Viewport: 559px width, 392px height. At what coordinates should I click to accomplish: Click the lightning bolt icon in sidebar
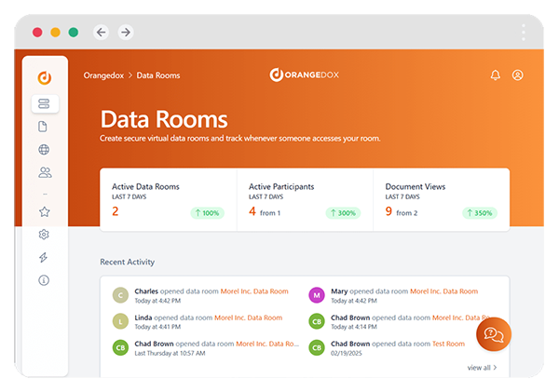pyautogui.click(x=44, y=257)
